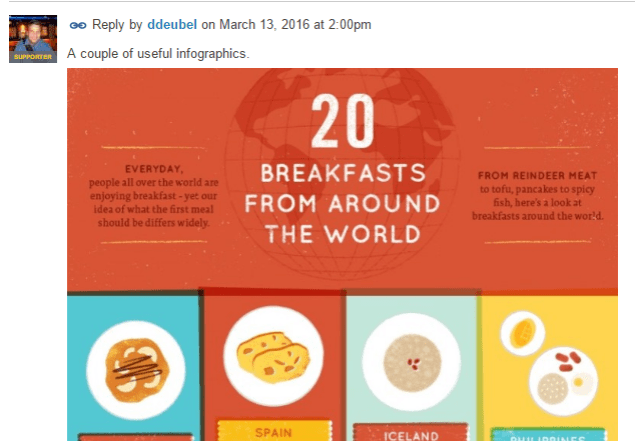Click the Spain label banner
Viewport: 635px width, 441px height.
(273, 432)
